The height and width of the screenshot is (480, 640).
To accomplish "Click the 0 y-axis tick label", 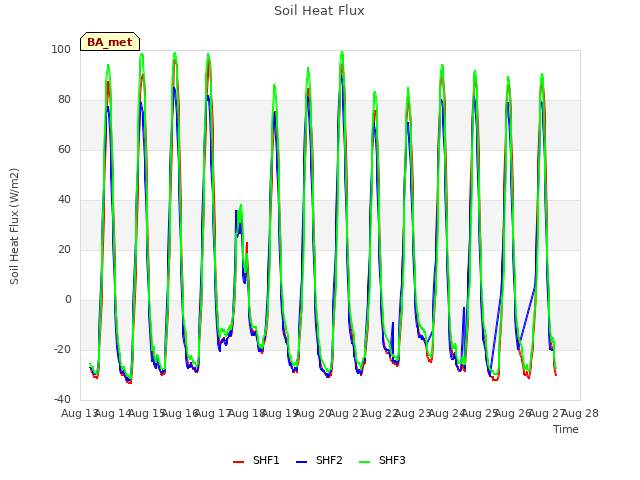I will click(x=68, y=300).
